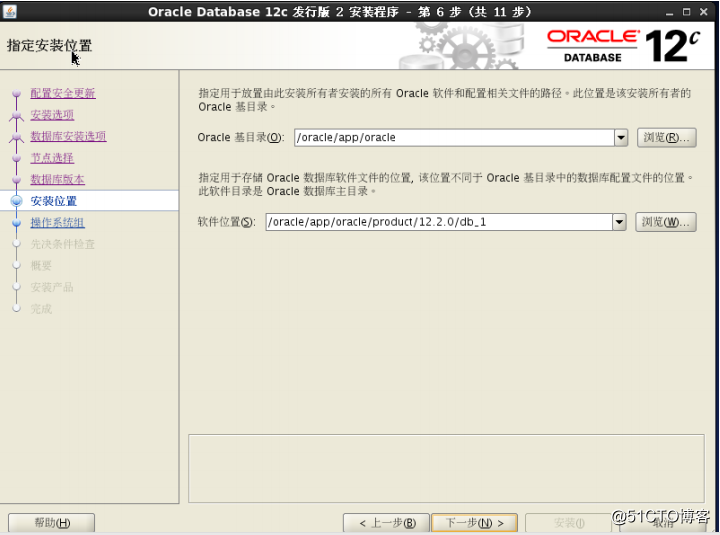
Task: Click the 安装位置 active step bullet icon
Action: point(17,201)
